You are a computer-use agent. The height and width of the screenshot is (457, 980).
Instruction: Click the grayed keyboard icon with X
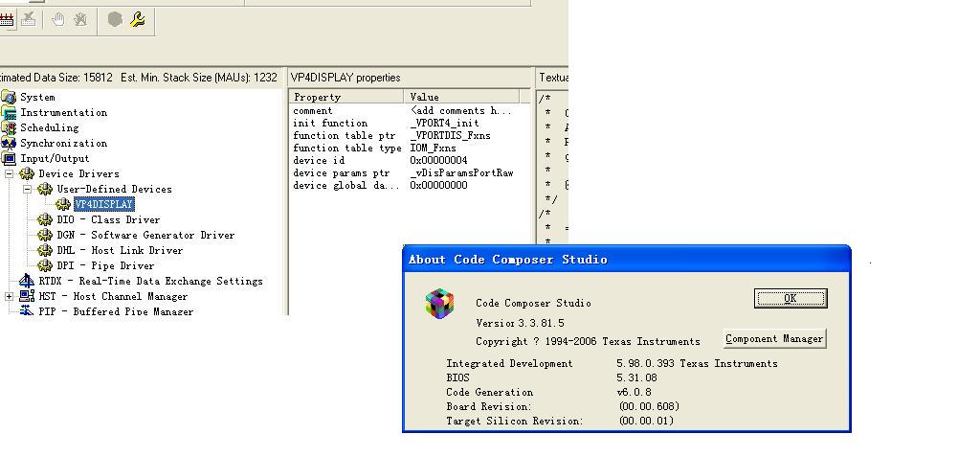tap(28, 19)
